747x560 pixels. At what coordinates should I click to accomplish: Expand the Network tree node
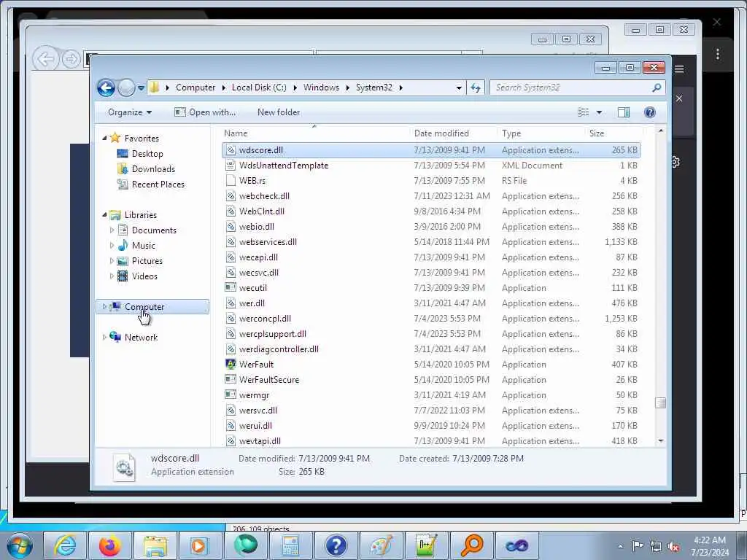[104, 338]
